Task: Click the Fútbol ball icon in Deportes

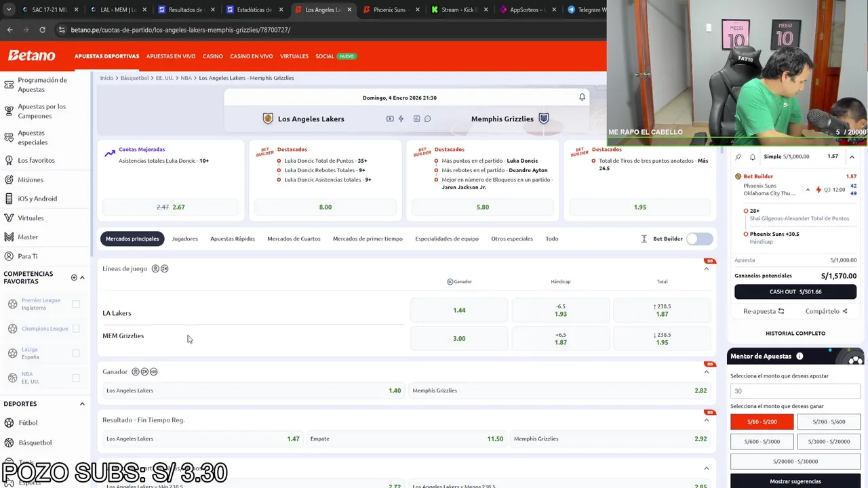Action: click(x=9, y=423)
